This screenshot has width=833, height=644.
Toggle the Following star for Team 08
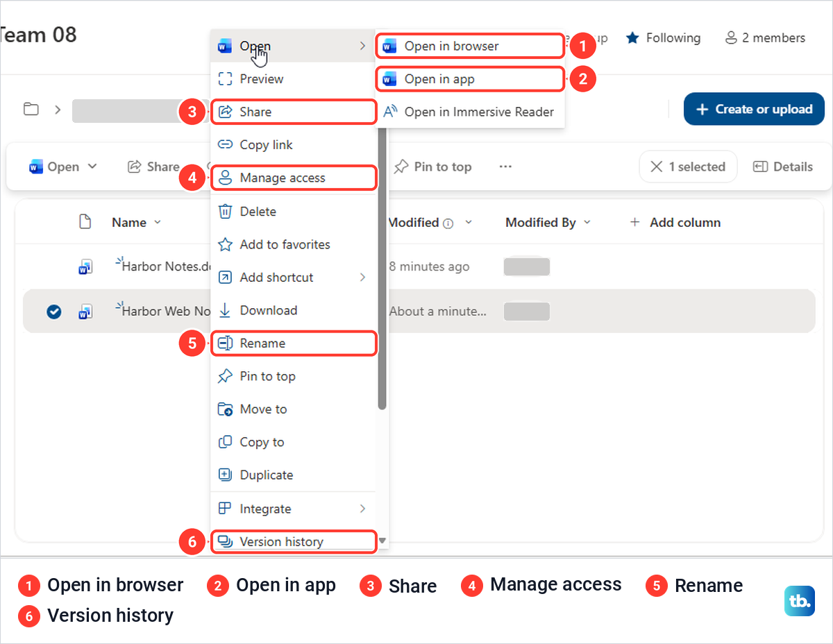tap(632, 38)
